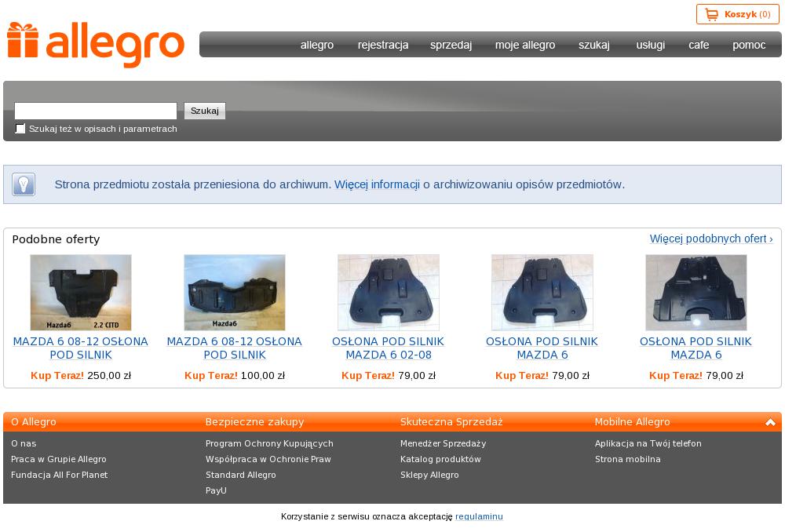This screenshot has height=532, width=785.
Task: Open Standard Allegro footer link
Action: coord(241,475)
